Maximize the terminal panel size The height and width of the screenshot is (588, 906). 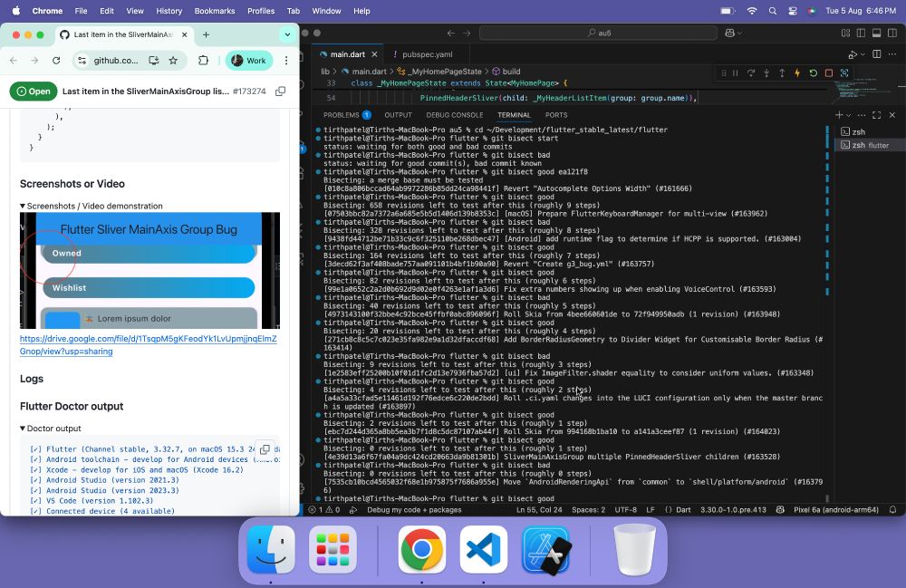(x=876, y=115)
